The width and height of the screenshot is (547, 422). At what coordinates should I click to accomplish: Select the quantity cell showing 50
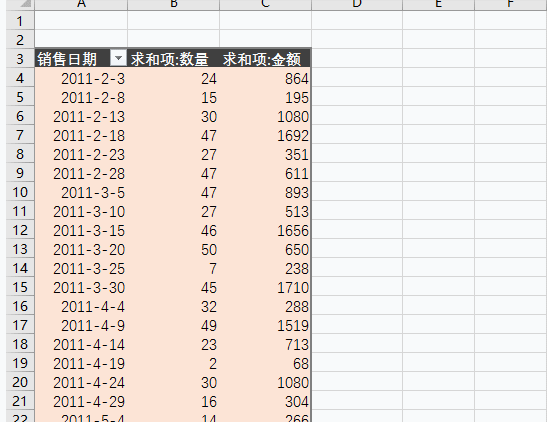point(174,249)
